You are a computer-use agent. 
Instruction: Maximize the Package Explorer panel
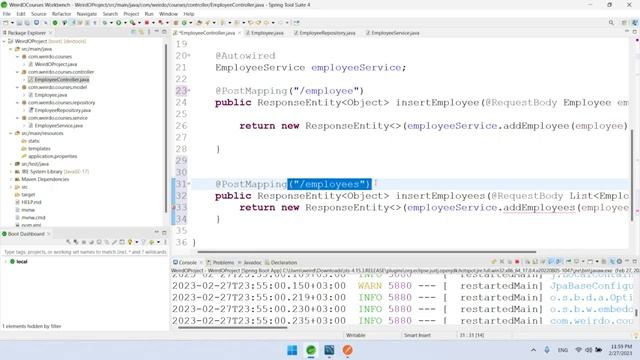click(164, 32)
